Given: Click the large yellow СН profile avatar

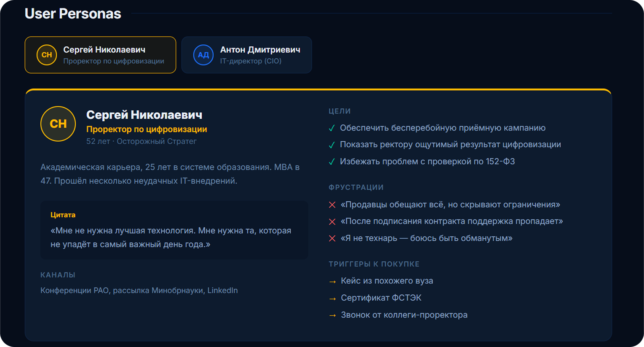Looking at the screenshot, I should click(x=58, y=124).
